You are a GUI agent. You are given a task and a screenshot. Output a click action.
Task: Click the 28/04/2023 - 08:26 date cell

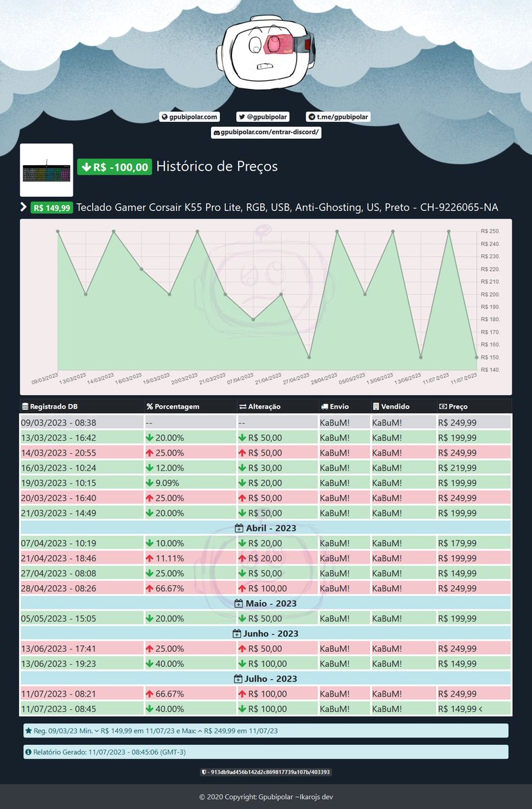[82, 589]
